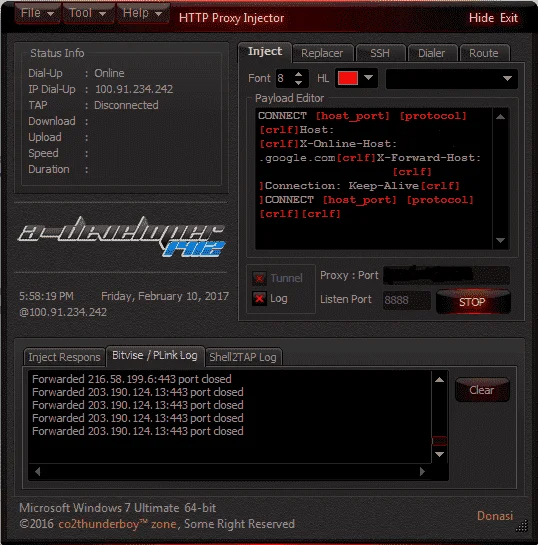538x545 pixels.
Task: Click the @100.91.234.242 address text
Action: click(63, 312)
